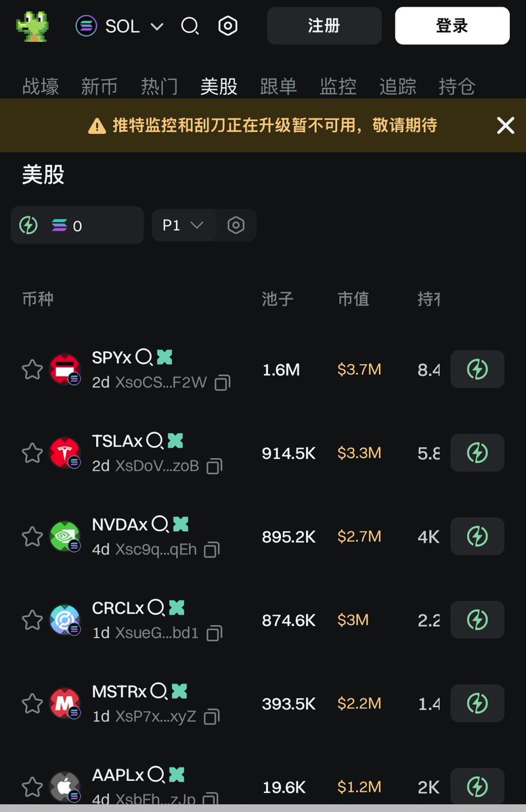
Task: Open the preset settings hexagon next to P1
Action: (x=236, y=225)
